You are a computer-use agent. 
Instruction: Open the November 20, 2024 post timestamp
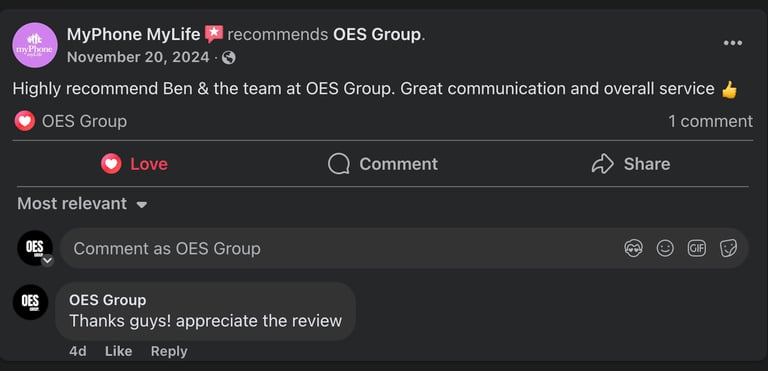138,58
